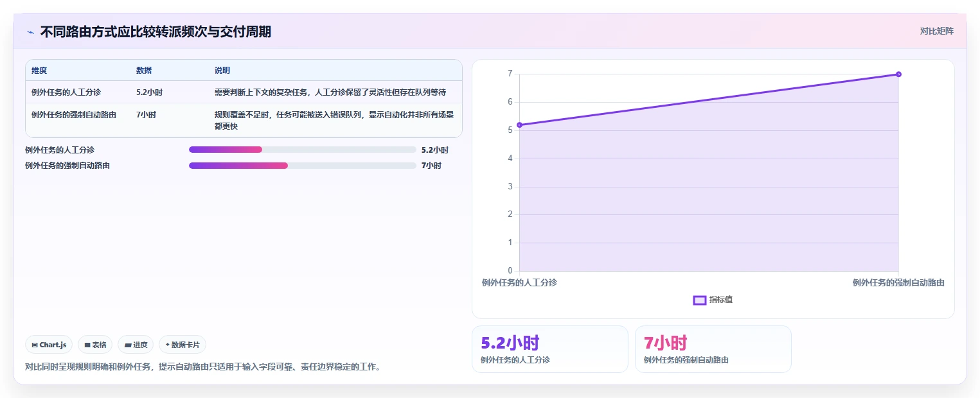Toggle the 指标值 legend item
This screenshot has width=980, height=398.
tap(713, 300)
